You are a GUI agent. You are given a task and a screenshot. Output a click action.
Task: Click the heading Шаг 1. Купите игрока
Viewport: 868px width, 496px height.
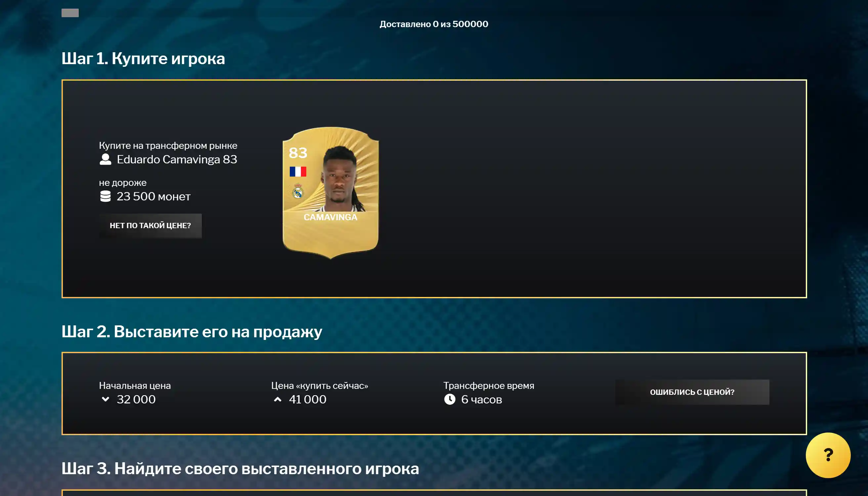coord(143,59)
